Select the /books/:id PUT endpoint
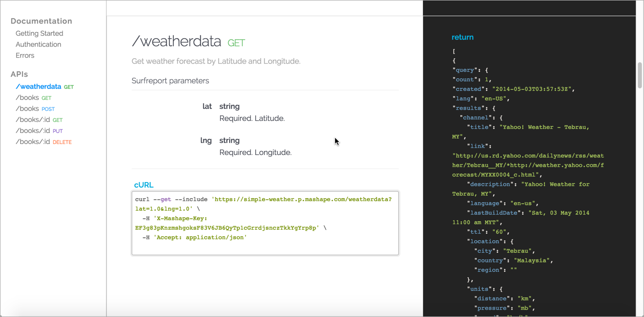Image resolution: width=644 pixels, height=317 pixels. 39,131
